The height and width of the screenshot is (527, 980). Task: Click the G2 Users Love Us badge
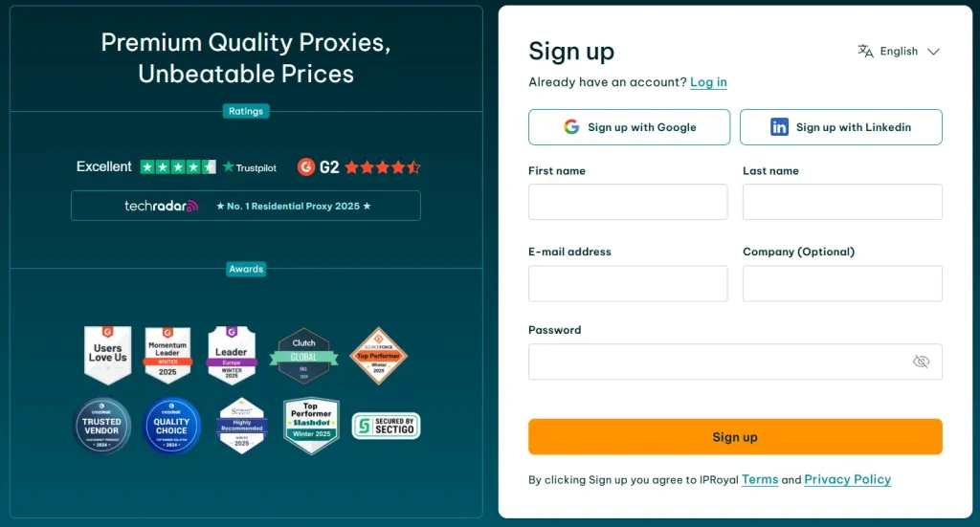point(107,354)
